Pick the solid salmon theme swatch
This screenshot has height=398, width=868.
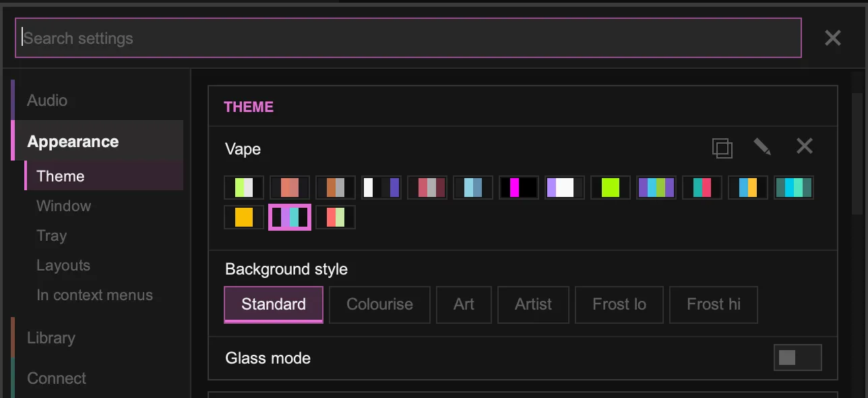pos(290,188)
